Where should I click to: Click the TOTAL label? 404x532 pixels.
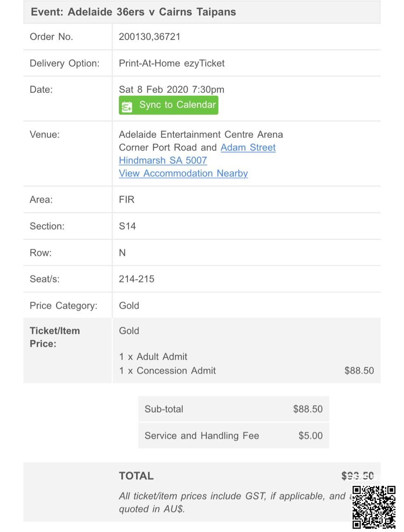pyautogui.click(x=136, y=476)
